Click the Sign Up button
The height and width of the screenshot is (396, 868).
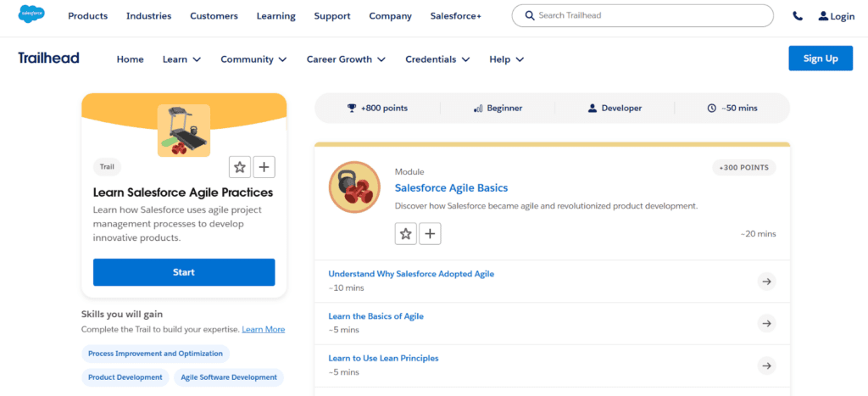tap(821, 59)
